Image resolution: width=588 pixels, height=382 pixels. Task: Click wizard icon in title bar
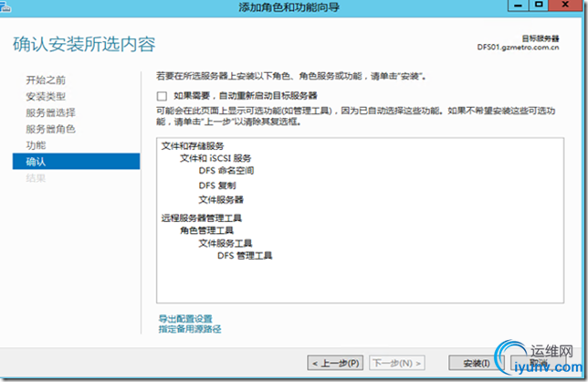pos(5,6)
